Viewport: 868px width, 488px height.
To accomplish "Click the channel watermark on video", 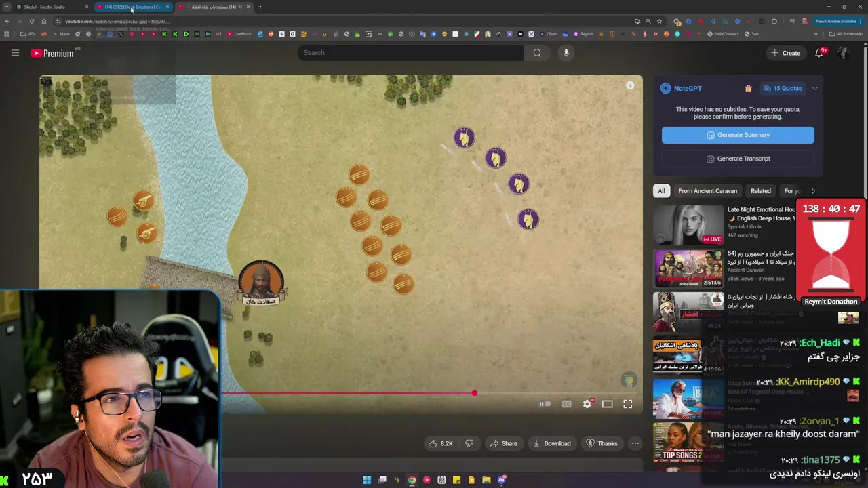I will [629, 380].
